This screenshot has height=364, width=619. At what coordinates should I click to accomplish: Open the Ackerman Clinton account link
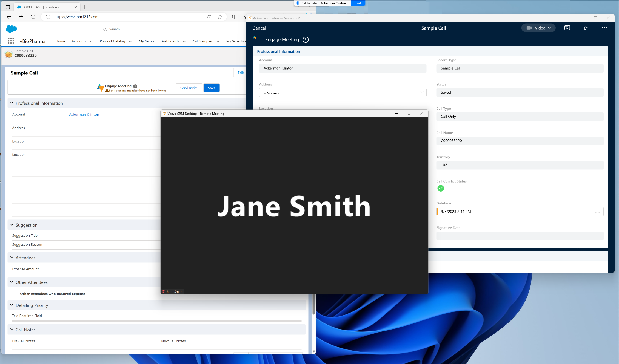point(84,115)
